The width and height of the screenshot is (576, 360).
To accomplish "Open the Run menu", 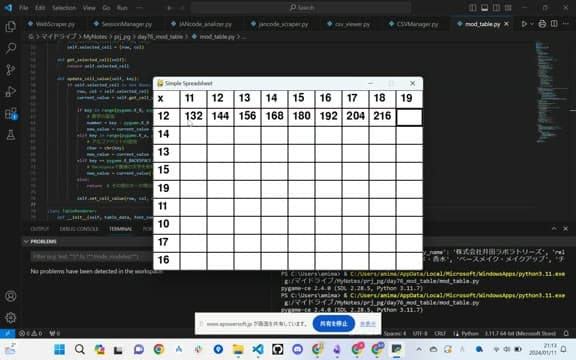I will coord(122,8).
